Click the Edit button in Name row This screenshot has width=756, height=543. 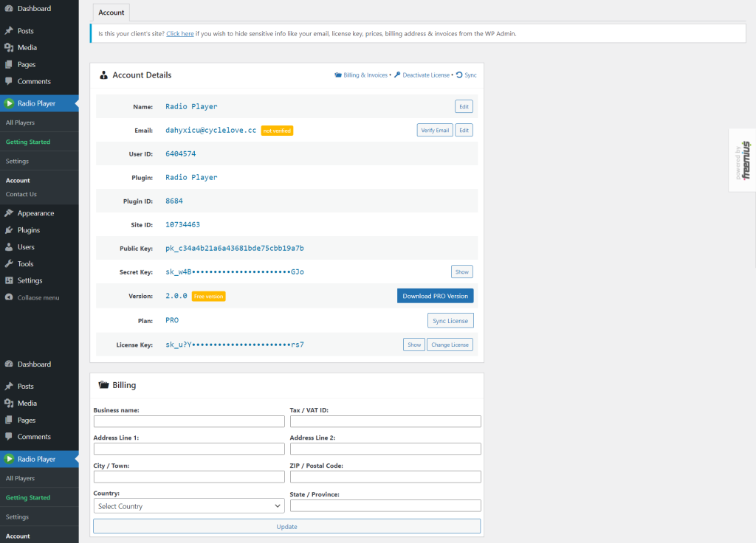464,106
